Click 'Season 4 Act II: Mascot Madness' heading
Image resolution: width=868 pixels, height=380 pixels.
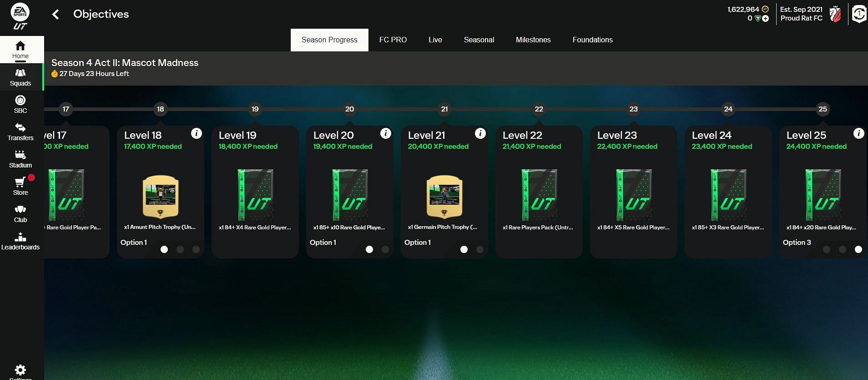click(125, 63)
